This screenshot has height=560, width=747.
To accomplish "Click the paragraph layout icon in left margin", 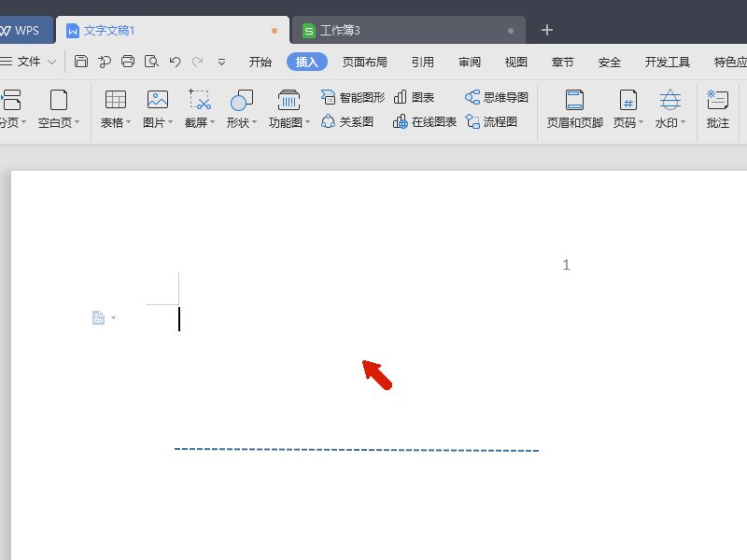I will [98, 318].
